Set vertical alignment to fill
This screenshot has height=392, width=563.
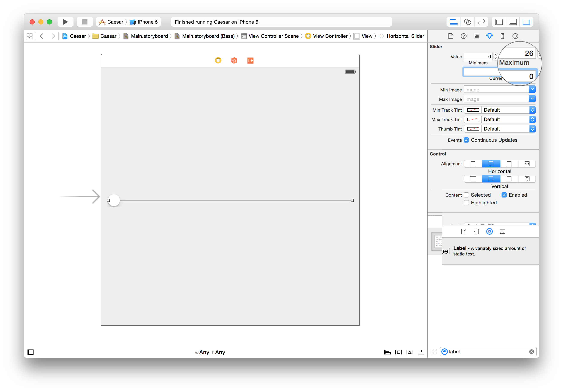pos(527,179)
